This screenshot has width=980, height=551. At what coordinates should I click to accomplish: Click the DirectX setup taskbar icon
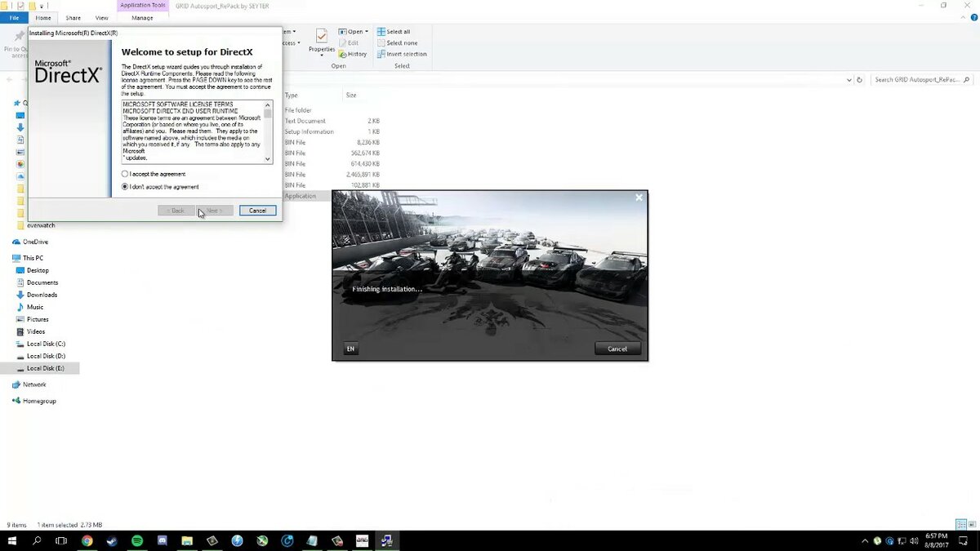(387, 540)
